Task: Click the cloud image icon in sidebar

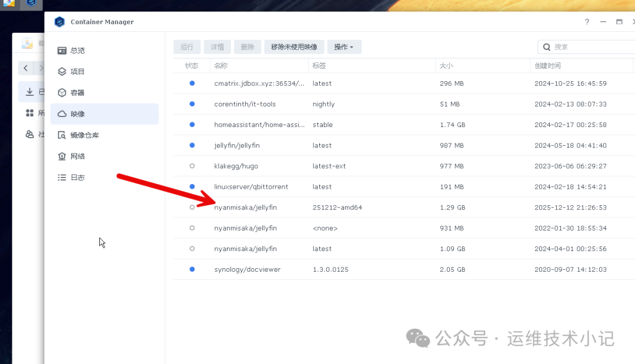Action: click(x=62, y=113)
